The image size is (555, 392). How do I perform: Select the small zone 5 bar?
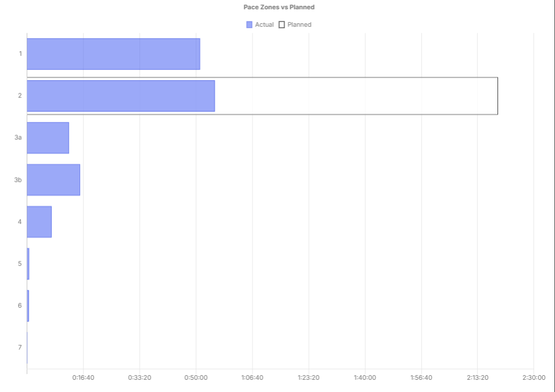coord(28,264)
